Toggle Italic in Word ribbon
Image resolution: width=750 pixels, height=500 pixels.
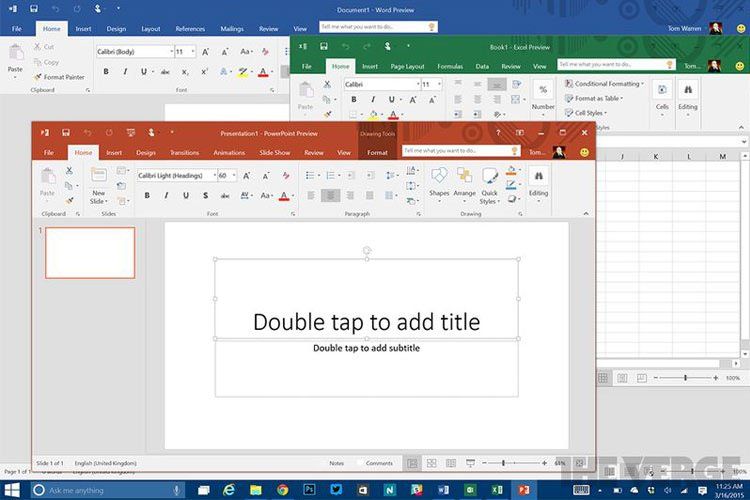pyautogui.click(x=125, y=71)
